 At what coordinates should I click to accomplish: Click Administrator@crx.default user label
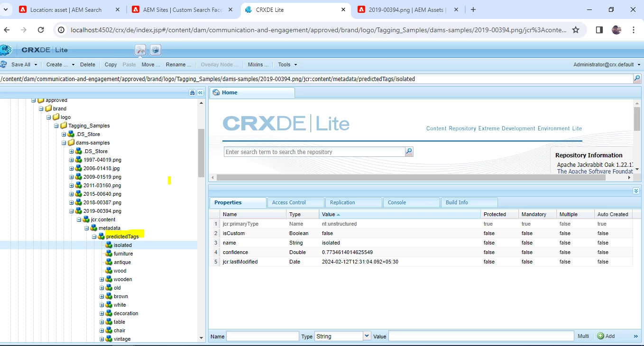603,64
